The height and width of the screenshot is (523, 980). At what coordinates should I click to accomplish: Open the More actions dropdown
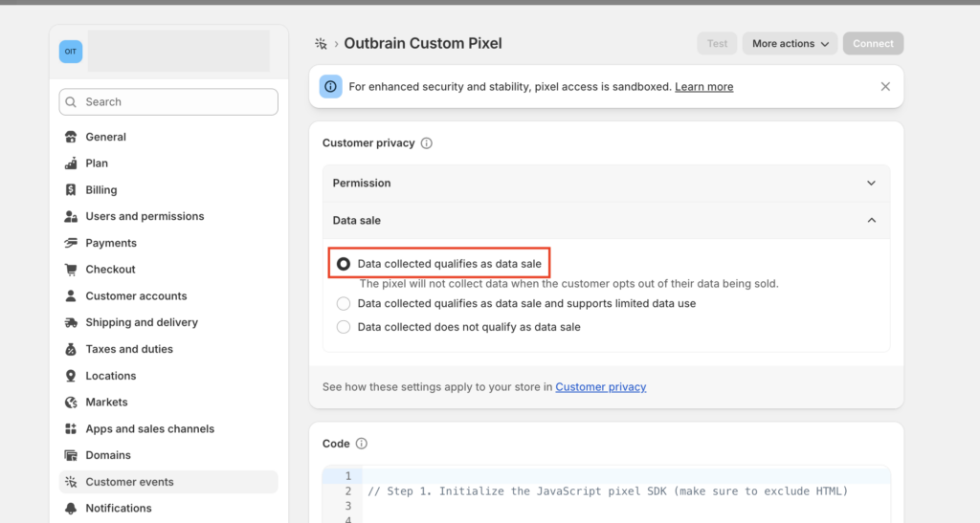click(790, 44)
